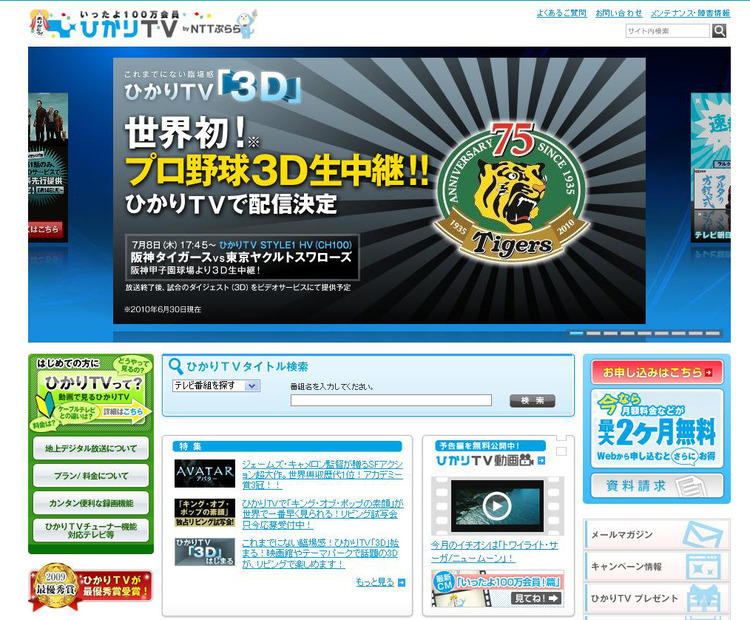
Task: Open the 最大2ヶ月無料 campaign banner
Action: [657, 429]
